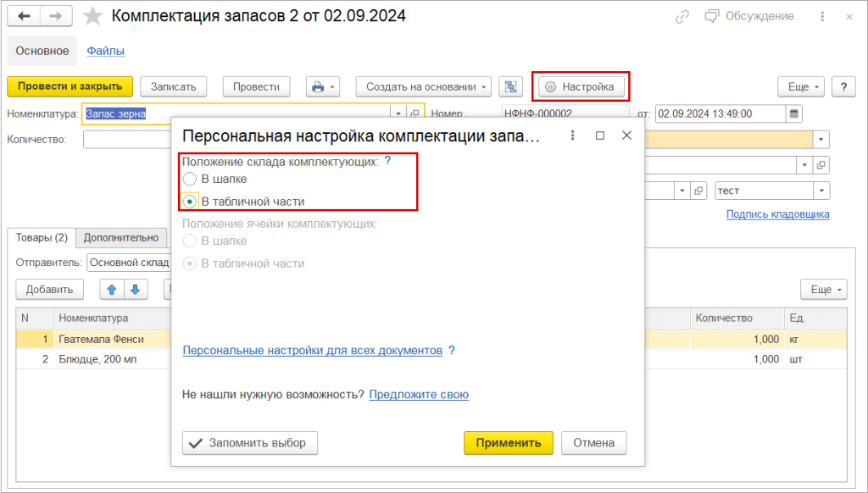Expand the 'Создать на основании' dropdown
This screenshot has height=493, width=868.
424,86
